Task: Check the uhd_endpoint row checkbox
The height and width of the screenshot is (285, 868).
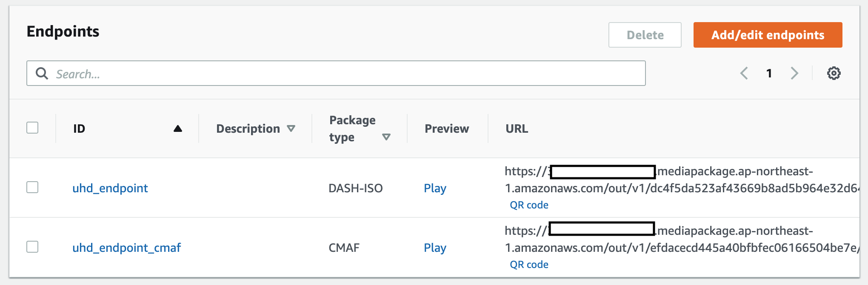Action: [x=32, y=187]
